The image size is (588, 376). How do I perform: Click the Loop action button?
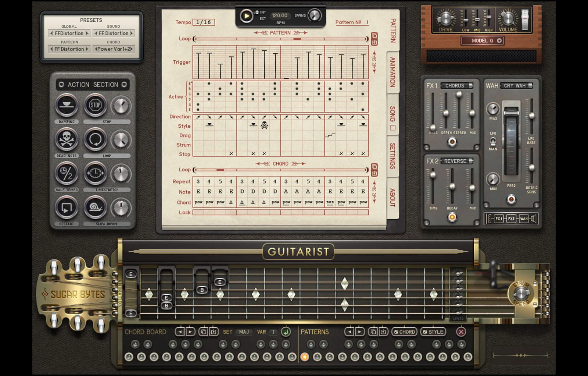(x=95, y=140)
